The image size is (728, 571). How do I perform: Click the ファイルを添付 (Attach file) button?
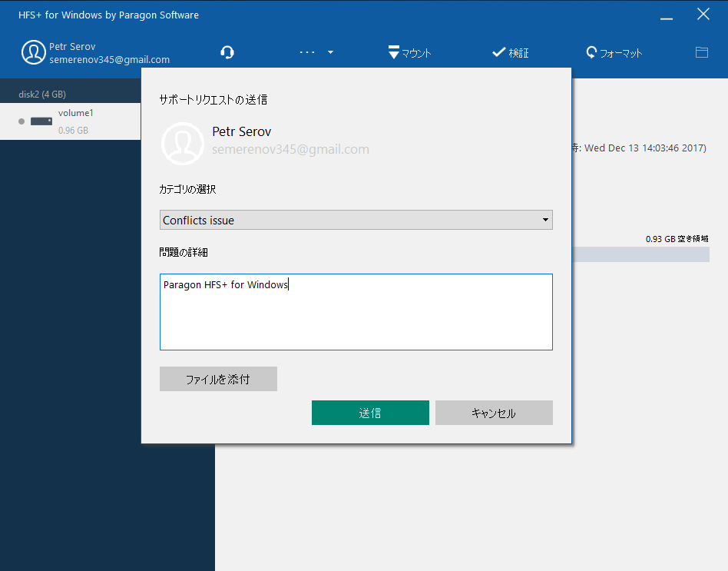218,379
